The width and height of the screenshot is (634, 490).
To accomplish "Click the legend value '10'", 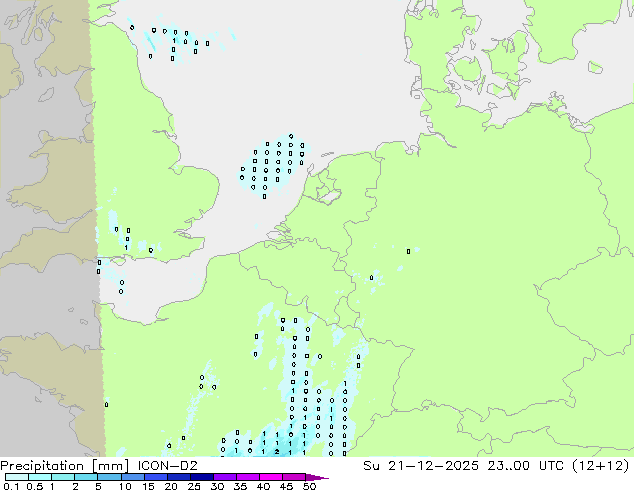I will click(x=125, y=486).
